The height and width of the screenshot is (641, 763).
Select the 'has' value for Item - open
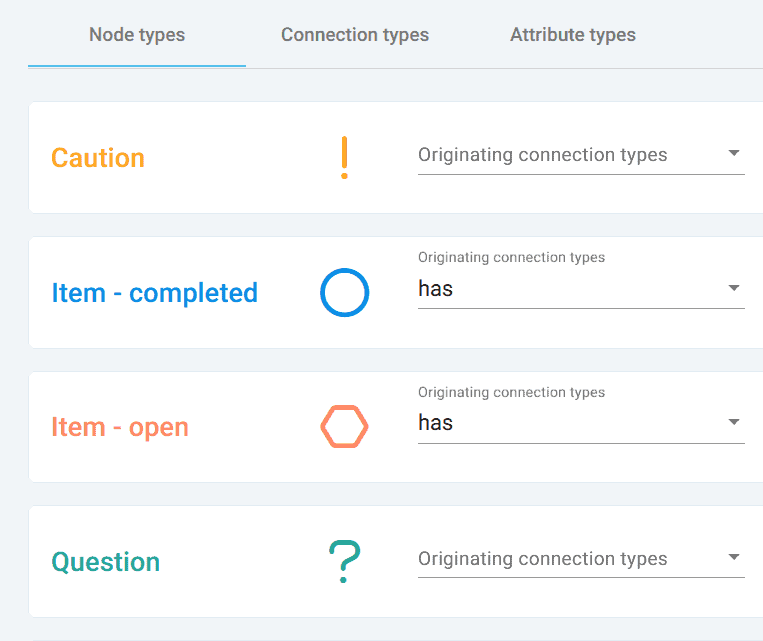436,422
